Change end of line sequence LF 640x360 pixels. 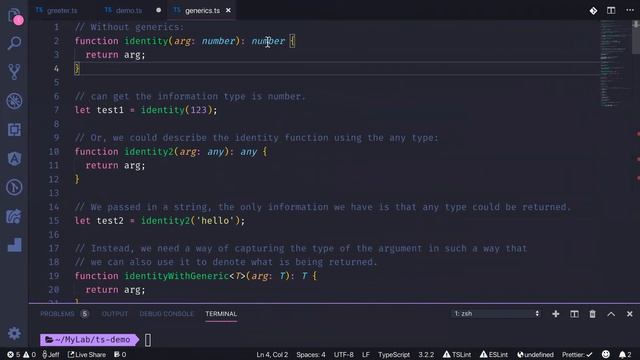coord(366,354)
